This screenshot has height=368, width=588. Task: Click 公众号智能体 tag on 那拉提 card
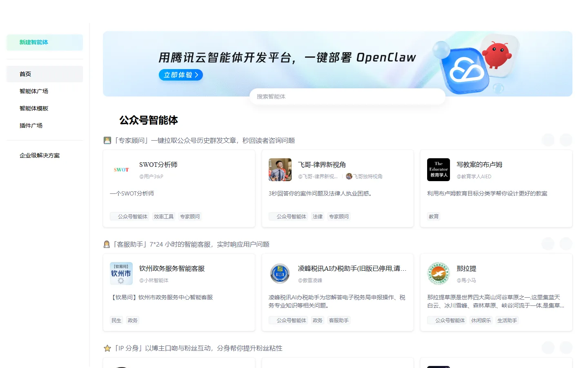(447, 320)
